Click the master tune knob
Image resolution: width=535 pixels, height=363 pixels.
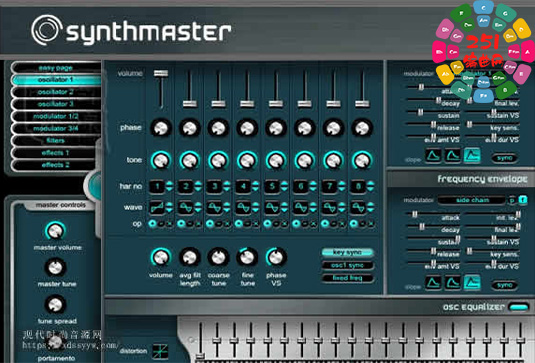(x=55, y=267)
